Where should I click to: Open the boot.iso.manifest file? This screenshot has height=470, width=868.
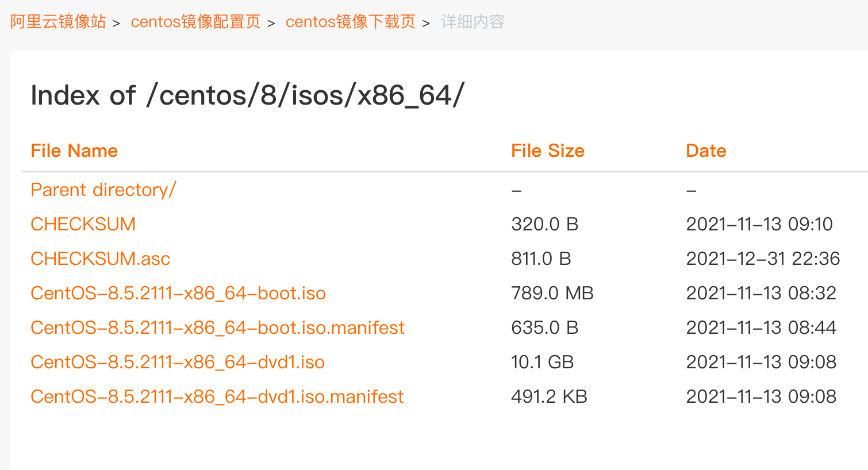[217, 328]
